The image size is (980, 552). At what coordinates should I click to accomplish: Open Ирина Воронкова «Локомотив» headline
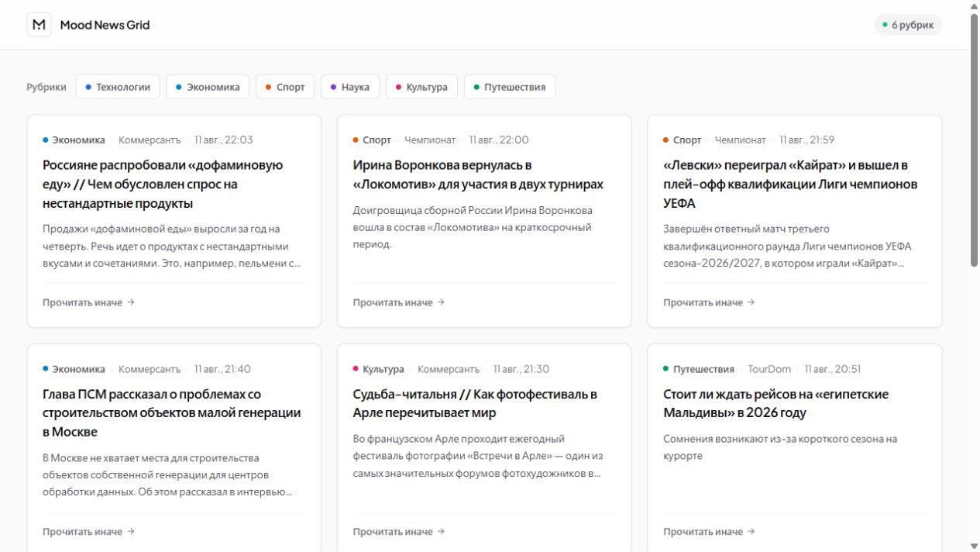478,175
